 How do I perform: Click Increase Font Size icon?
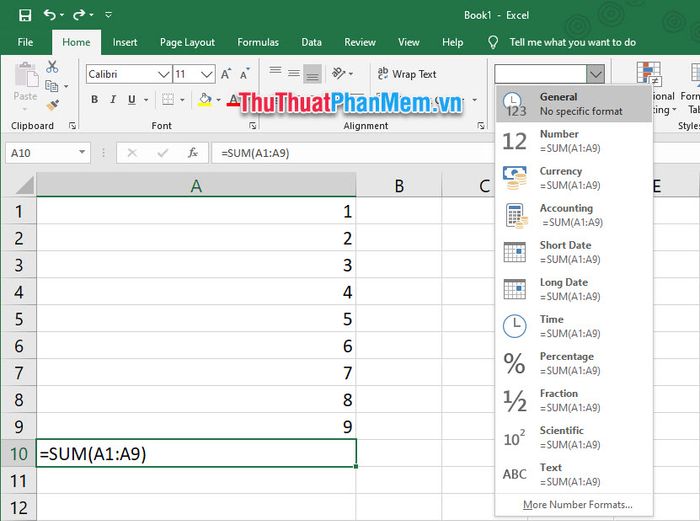click(227, 74)
